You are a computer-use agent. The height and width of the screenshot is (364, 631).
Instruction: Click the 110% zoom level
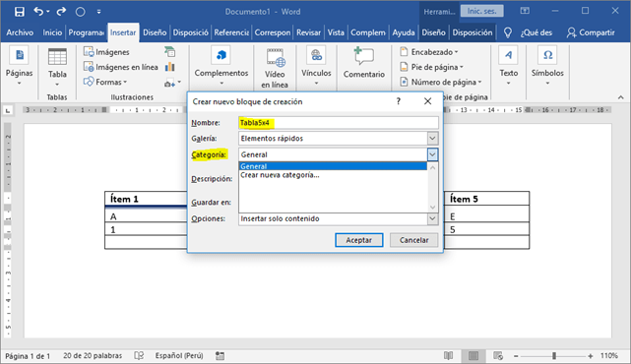(609, 356)
